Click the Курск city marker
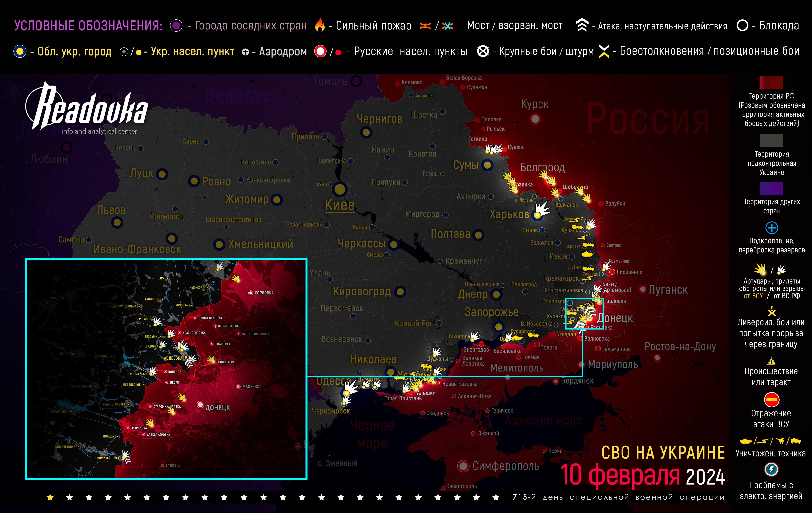812x513 pixels. [535, 119]
